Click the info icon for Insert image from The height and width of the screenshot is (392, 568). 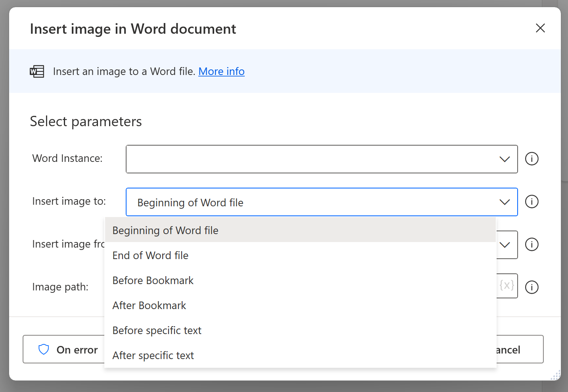(x=532, y=244)
